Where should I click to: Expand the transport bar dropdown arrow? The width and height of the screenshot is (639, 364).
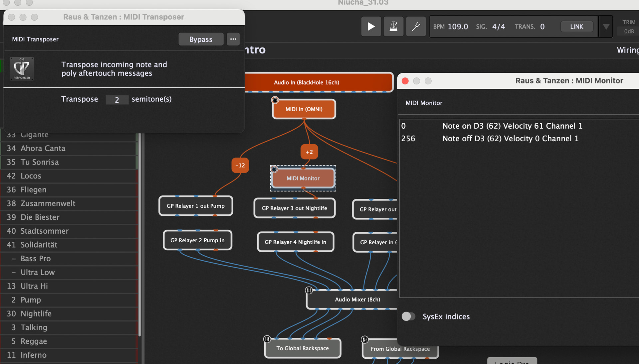point(606,27)
